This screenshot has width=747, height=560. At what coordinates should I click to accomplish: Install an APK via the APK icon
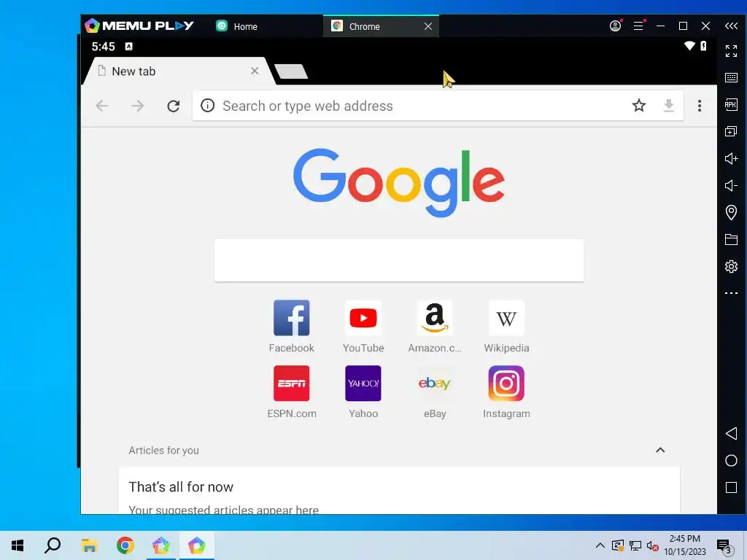pos(731,104)
